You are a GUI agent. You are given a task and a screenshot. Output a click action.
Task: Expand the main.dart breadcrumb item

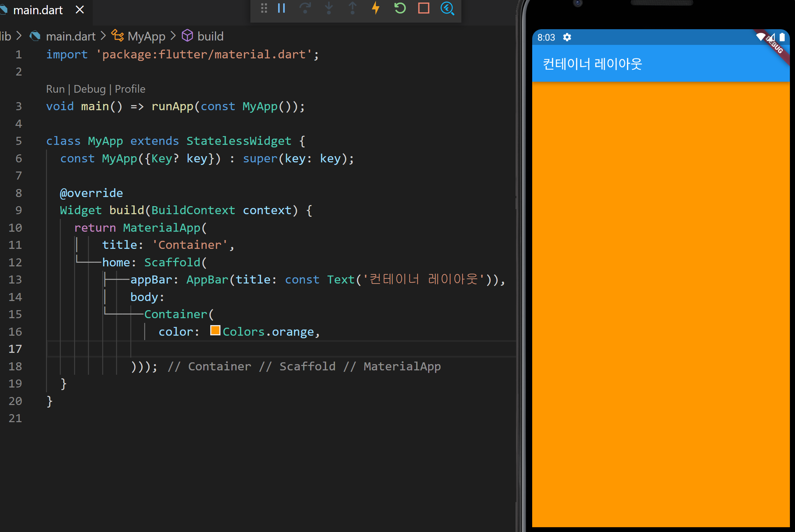(70, 36)
